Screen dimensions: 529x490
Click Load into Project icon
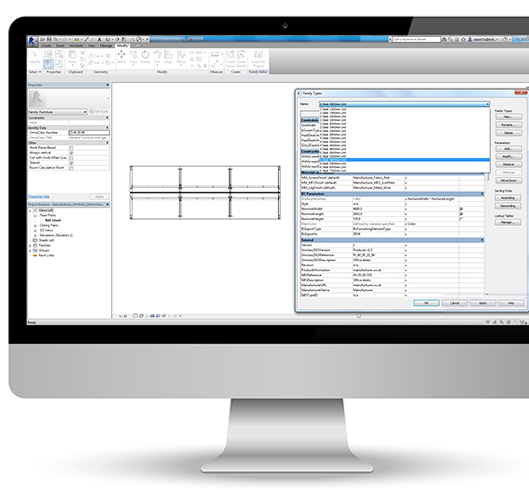pos(258,58)
